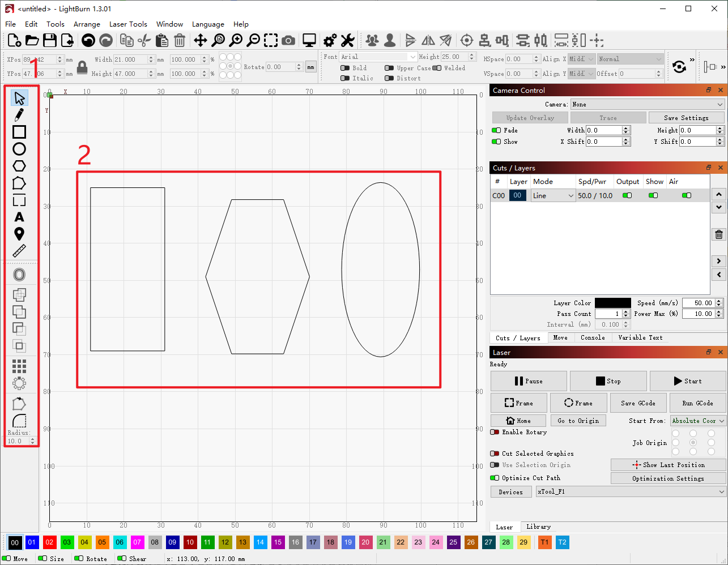Open the Font dropdown showing Arial

pyautogui.click(x=378, y=57)
